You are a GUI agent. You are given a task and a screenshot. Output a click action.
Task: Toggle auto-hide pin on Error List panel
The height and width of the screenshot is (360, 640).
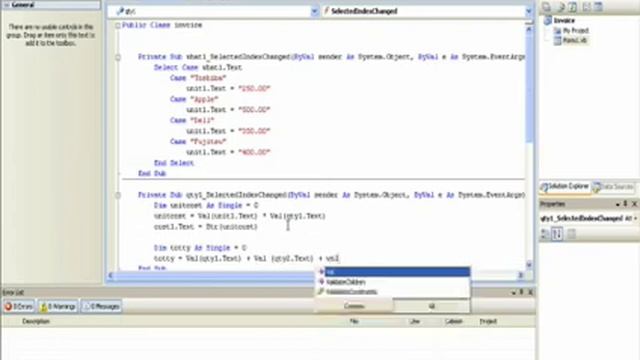522,293
